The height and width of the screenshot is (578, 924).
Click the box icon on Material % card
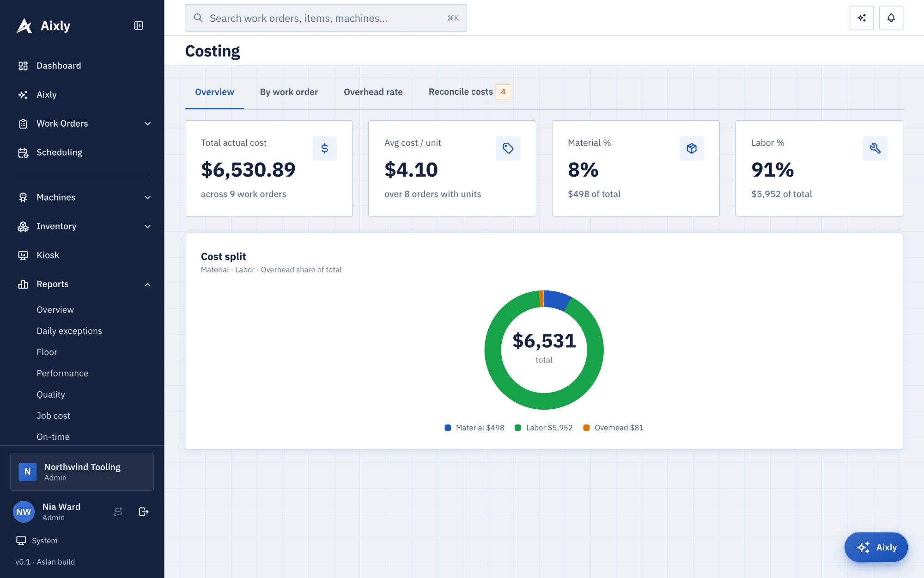(692, 148)
